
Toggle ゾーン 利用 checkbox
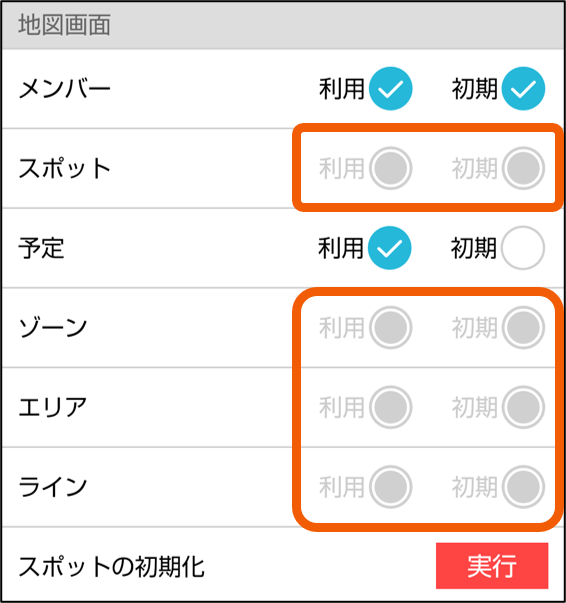pyautogui.click(x=390, y=327)
